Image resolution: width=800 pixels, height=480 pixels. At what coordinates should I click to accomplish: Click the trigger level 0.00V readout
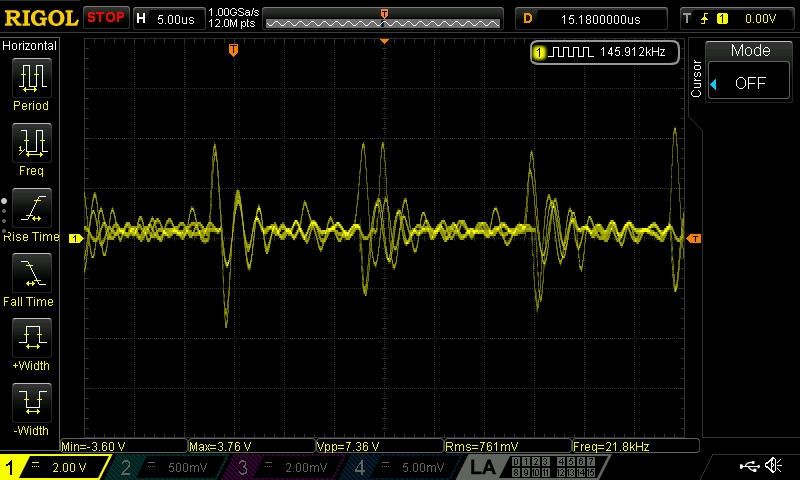click(x=760, y=19)
